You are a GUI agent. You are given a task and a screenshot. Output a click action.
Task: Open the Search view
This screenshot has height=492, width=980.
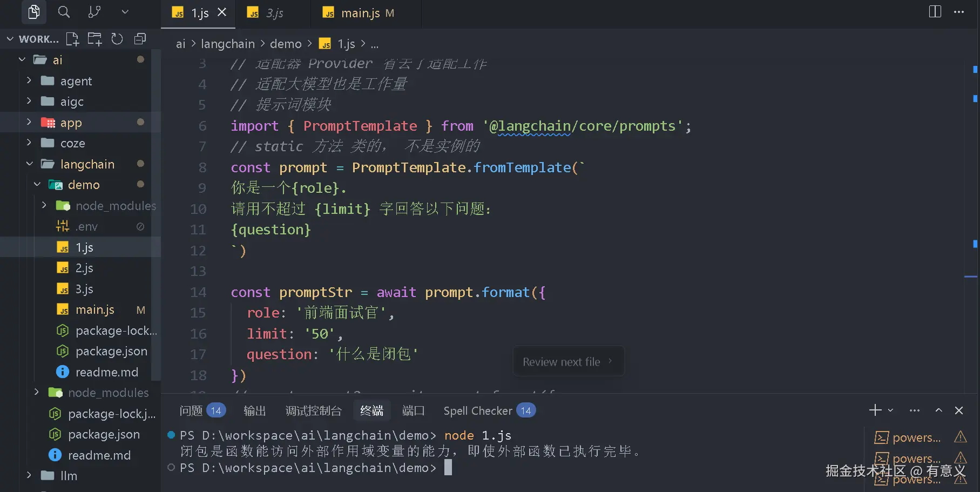pos(64,12)
